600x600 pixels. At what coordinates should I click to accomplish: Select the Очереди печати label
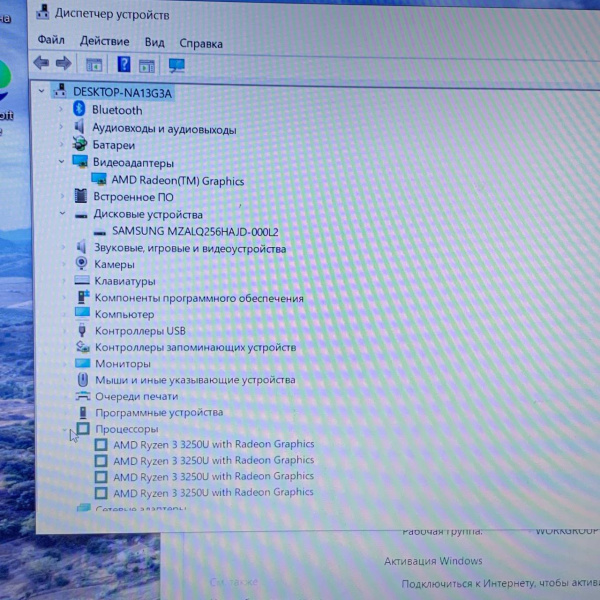pos(137,396)
